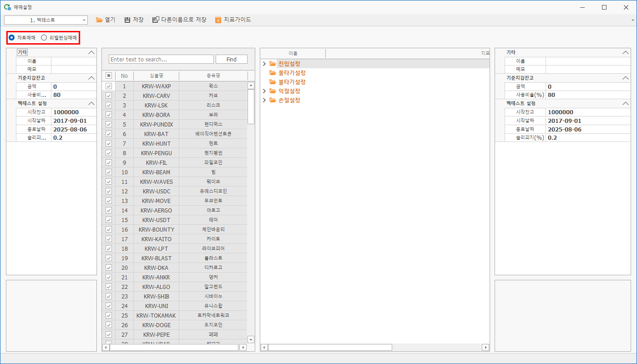
Task: Click the left panel 시작날짜 value 2017-09-01
Action: click(74, 121)
